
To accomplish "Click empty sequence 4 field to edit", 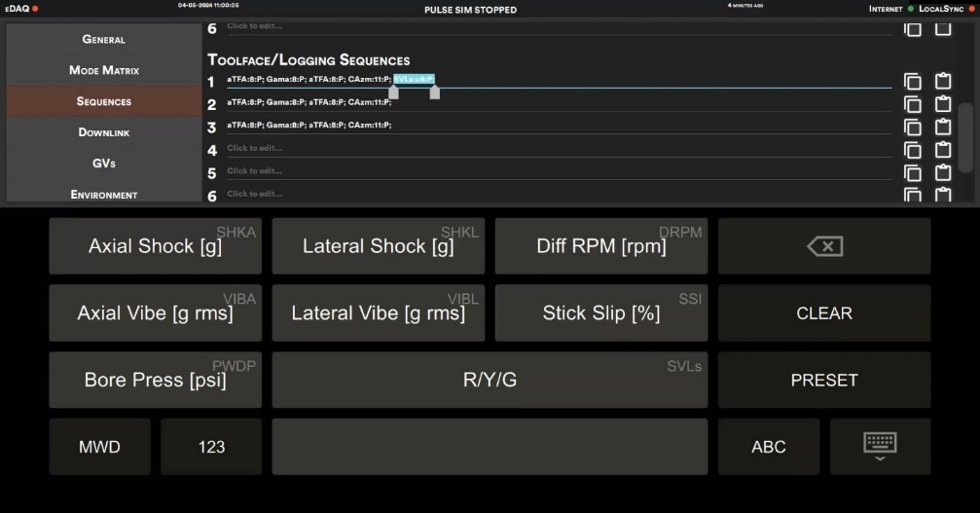I will click(559, 149).
